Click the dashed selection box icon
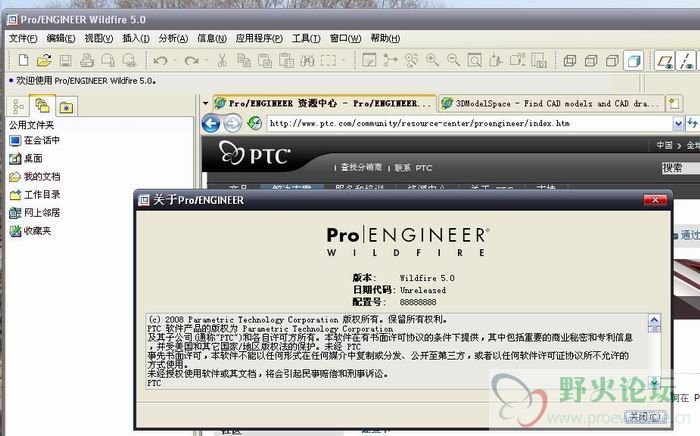700x436 pixels. tap(329, 60)
